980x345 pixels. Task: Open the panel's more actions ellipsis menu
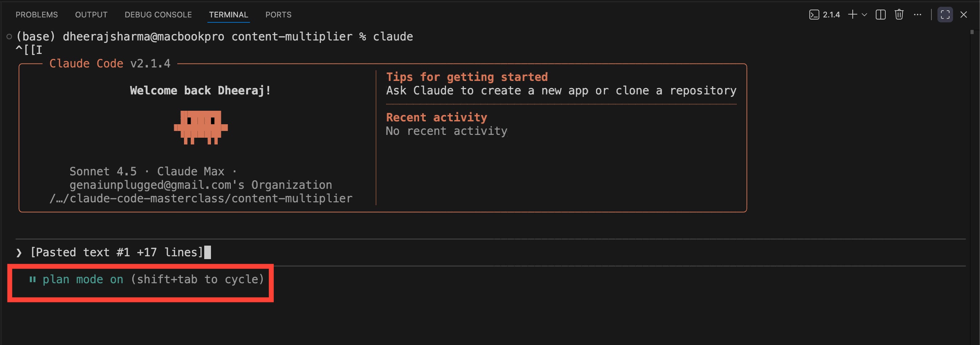(918, 15)
